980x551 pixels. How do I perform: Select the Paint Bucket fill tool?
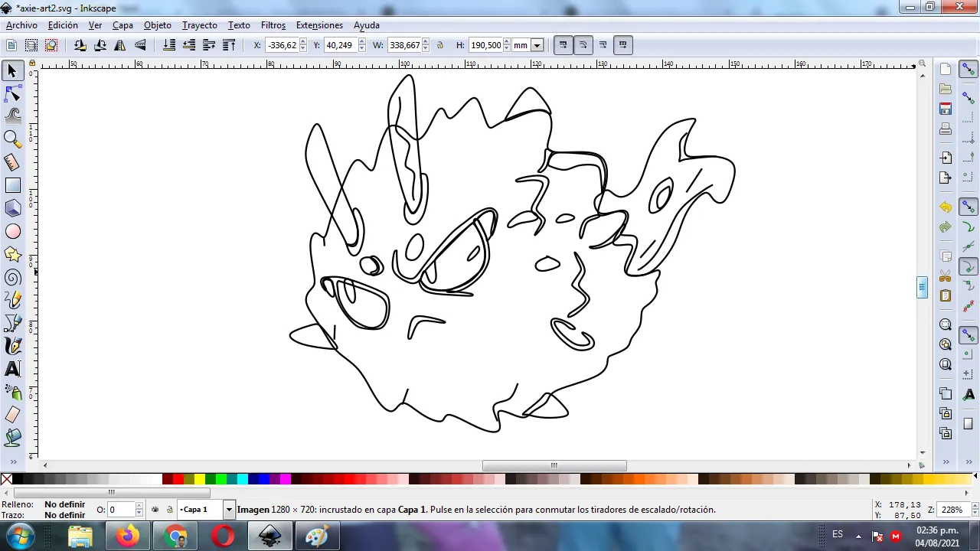[12, 438]
